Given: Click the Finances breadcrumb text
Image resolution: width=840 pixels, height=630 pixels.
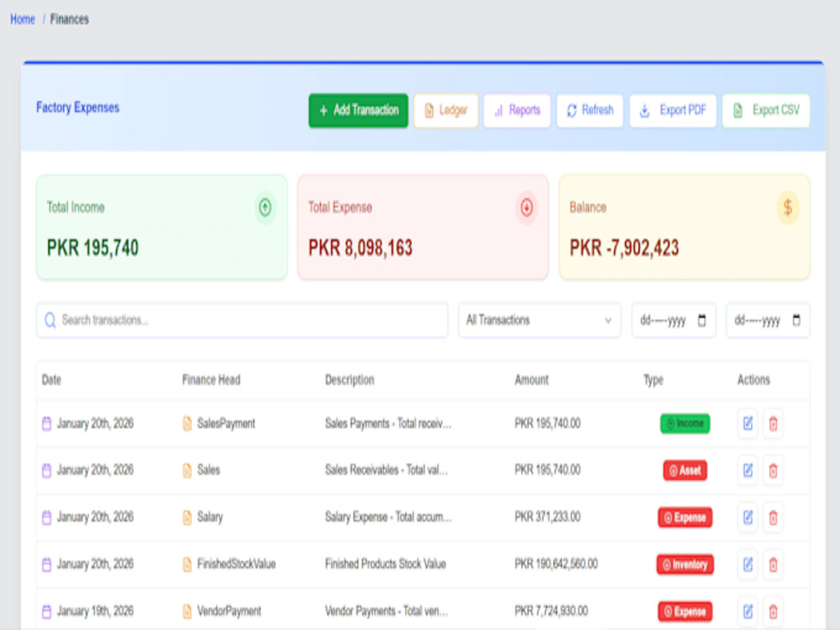Looking at the screenshot, I should pyautogui.click(x=70, y=19).
